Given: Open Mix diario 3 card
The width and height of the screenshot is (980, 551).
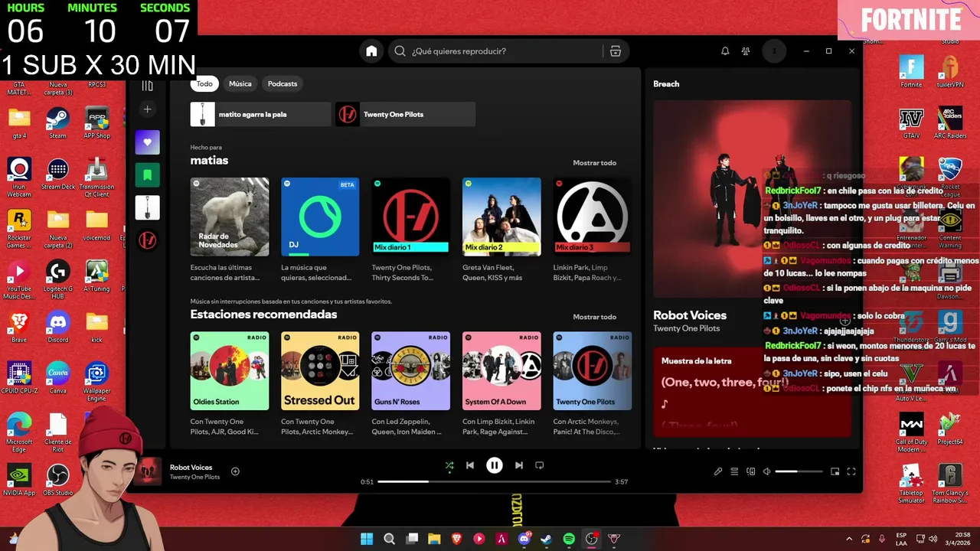Looking at the screenshot, I should click(592, 217).
